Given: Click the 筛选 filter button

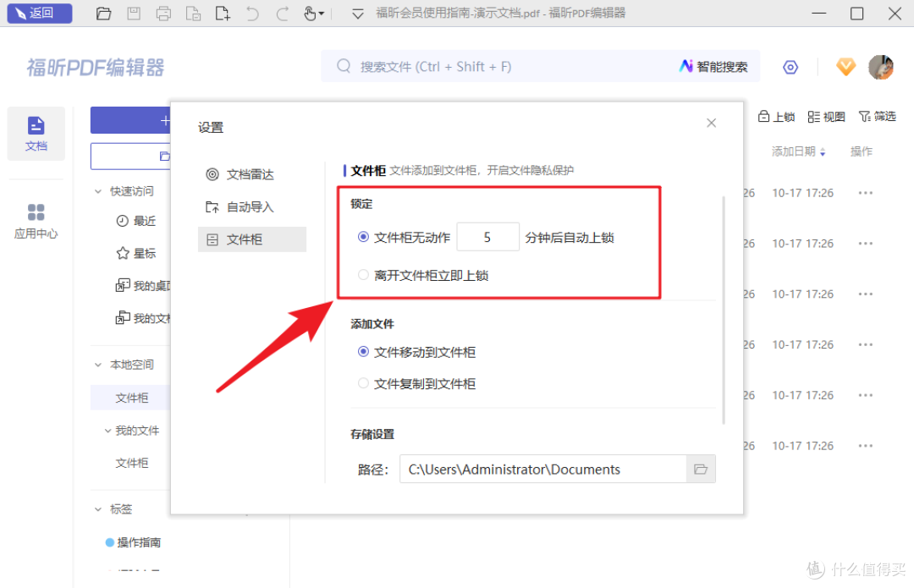Looking at the screenshot, I should (x=877, y=117).
